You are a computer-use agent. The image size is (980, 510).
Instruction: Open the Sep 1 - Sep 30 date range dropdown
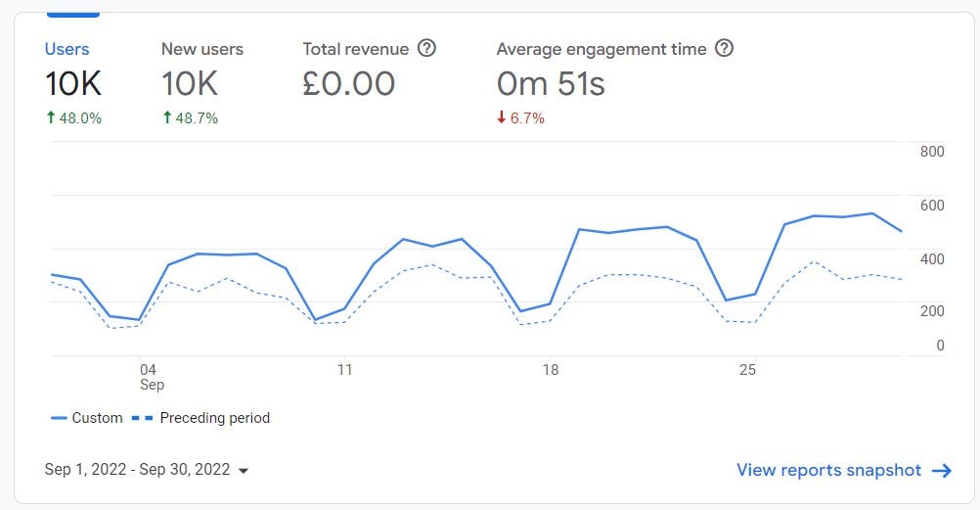coord(147,469)
